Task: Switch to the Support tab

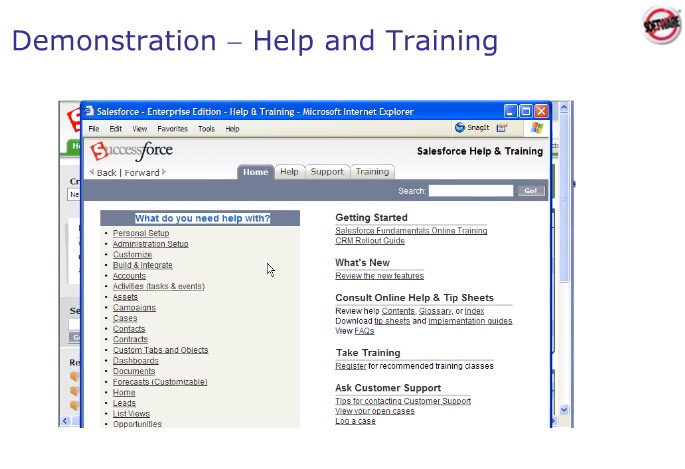Action: coord(327,172)
